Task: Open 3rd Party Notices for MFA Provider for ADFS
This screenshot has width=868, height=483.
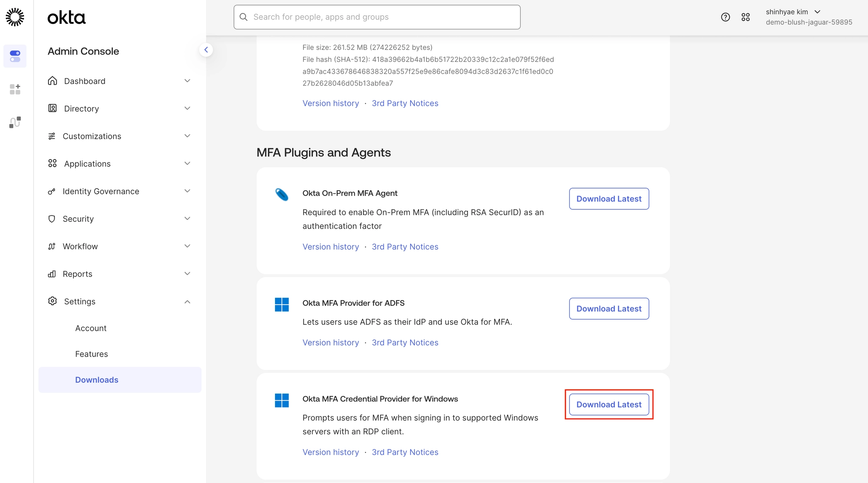Action: [405, 342]
